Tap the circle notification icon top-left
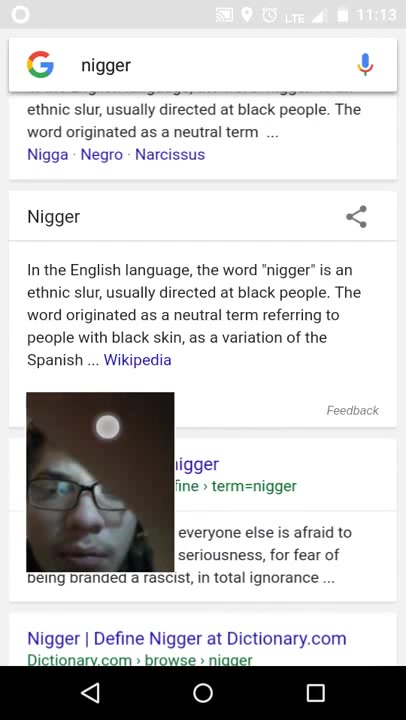This screenshot has width=406, height=720. click(x=20, y=15)
